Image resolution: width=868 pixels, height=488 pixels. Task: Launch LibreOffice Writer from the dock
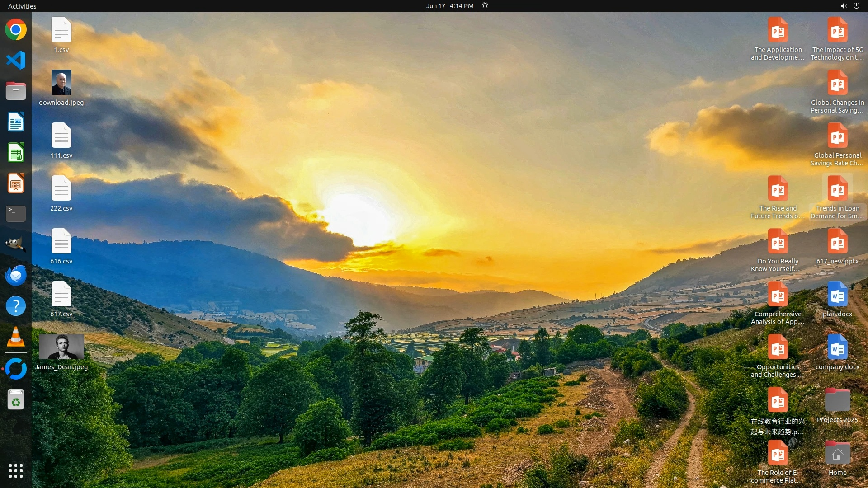(16, 122)
